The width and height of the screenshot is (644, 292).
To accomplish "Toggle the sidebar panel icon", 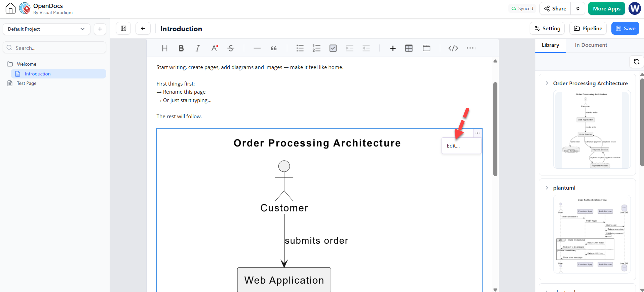I will click(x=123, y=29).
